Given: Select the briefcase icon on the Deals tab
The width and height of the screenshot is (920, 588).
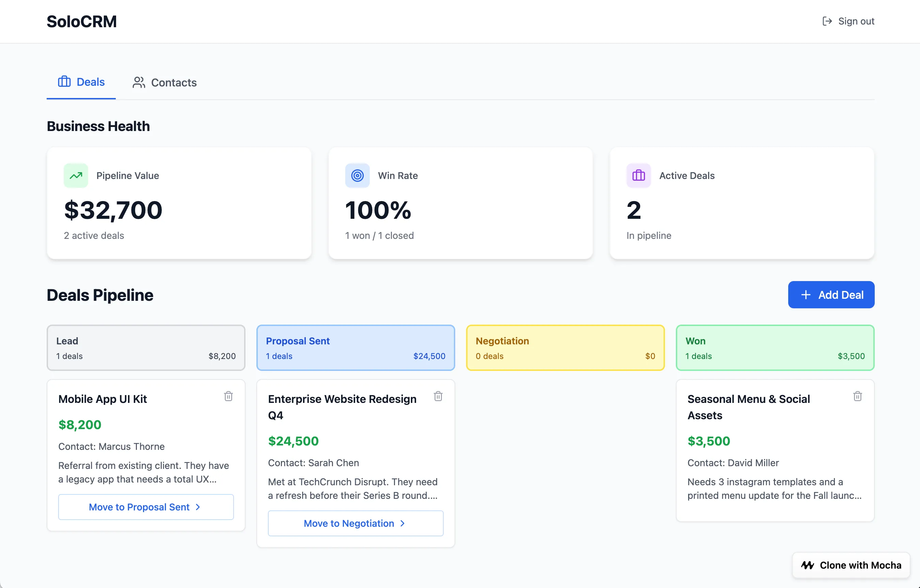Looking at the screenshot, I should click(x=64, y=81).
